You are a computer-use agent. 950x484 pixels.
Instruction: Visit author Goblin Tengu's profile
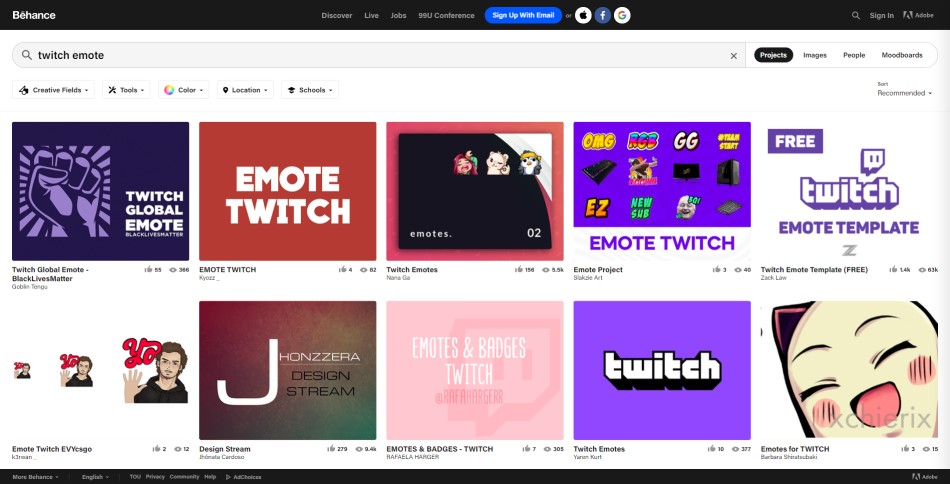30,287
